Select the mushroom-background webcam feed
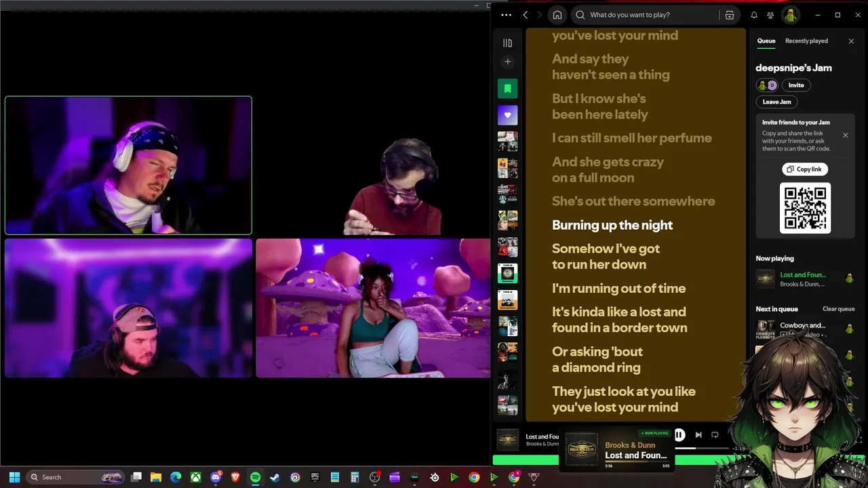 [x=373, y=308]
